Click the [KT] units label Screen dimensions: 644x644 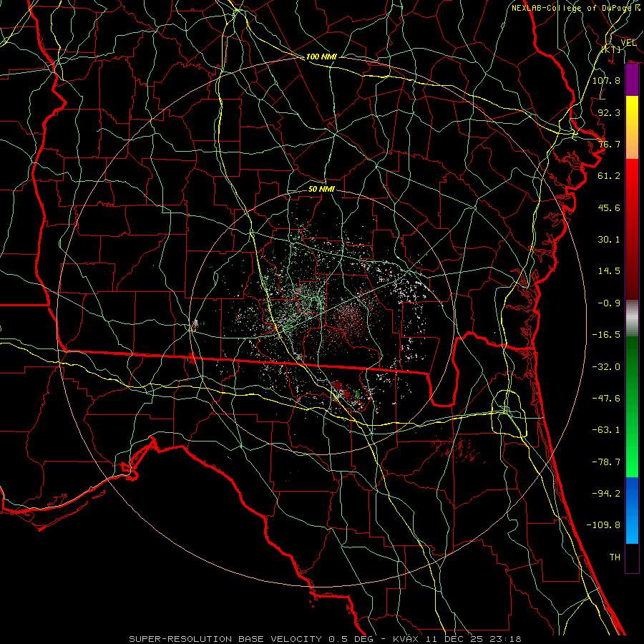(611, 50)
